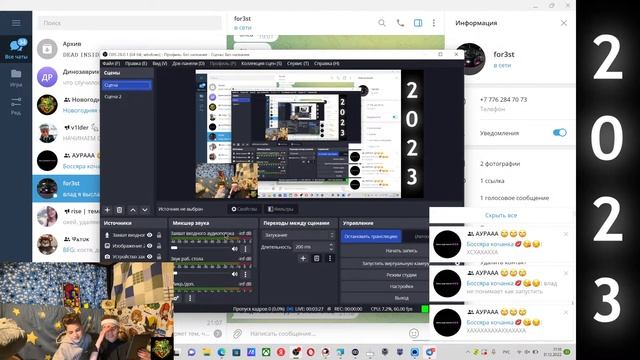Focus the Telegram search field
Screen dimensions: 640x360
tap(130, 23)
